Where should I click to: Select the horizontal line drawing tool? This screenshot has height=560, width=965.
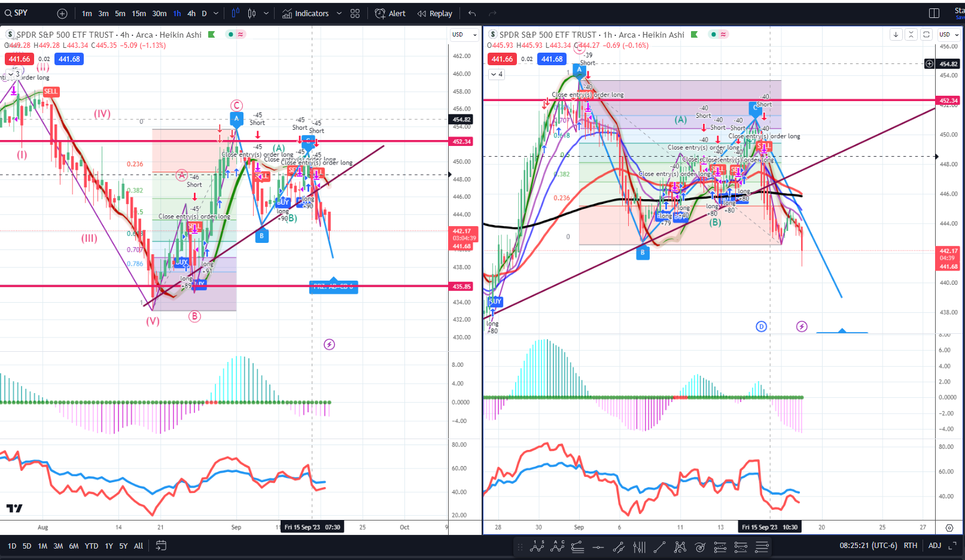pyautogui.click(x=598, y=546)
